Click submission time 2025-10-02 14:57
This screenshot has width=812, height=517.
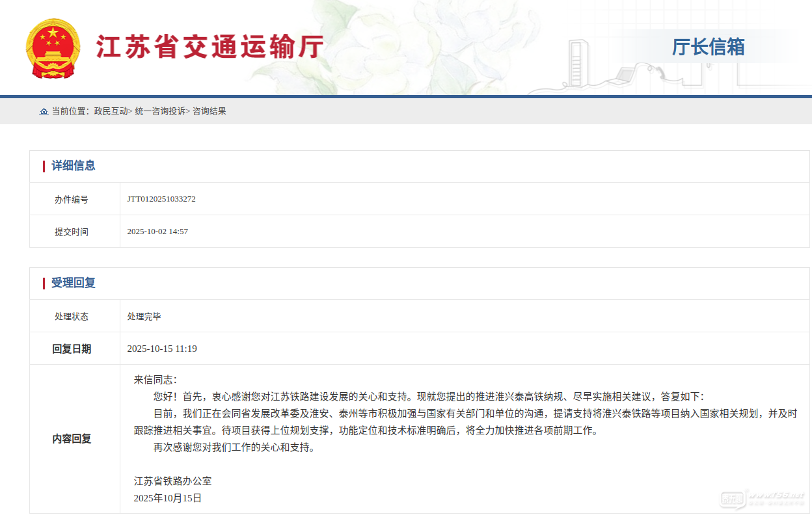tap(157, 232)
